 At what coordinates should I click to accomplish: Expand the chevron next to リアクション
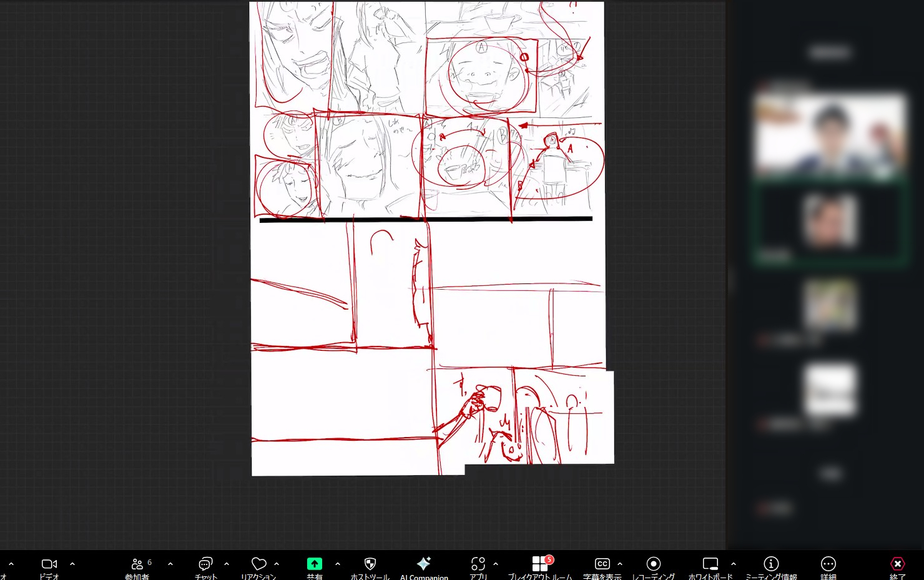point(277,564)
